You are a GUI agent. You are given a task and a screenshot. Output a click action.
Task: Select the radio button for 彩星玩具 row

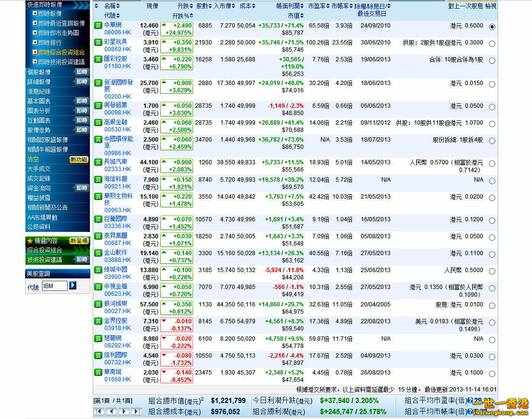pos(492,43)
